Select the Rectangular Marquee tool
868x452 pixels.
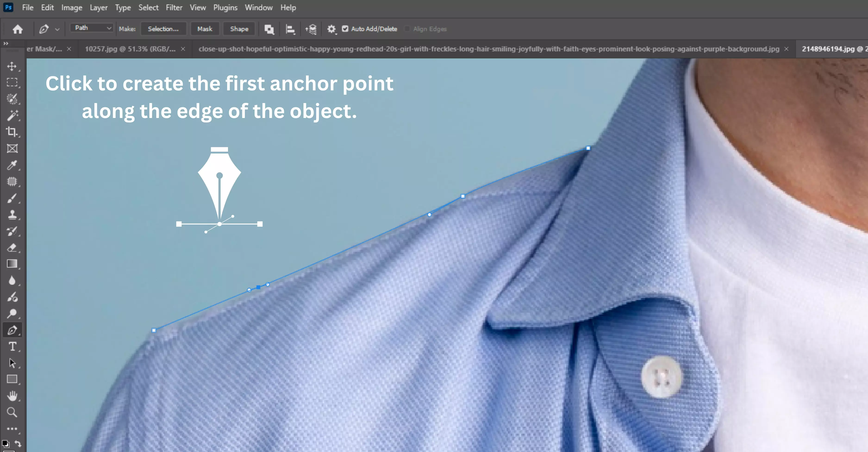(x=12, y=82)
